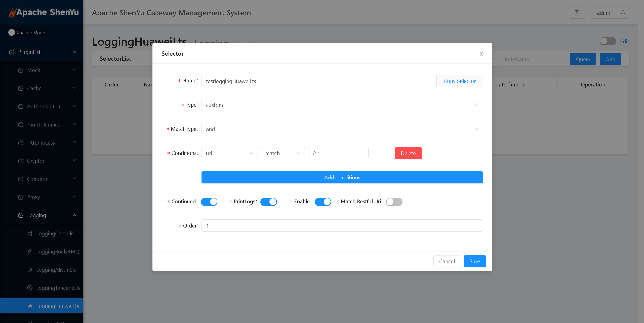
Task: Click the Add Conditions button
Action: coord(342,177)
